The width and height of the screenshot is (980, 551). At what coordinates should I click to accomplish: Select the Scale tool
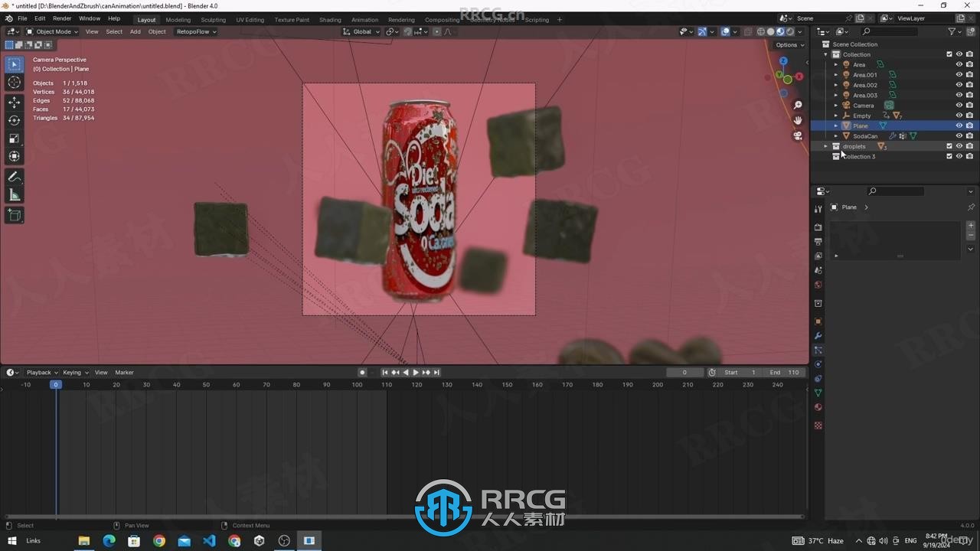pos(15,139)
